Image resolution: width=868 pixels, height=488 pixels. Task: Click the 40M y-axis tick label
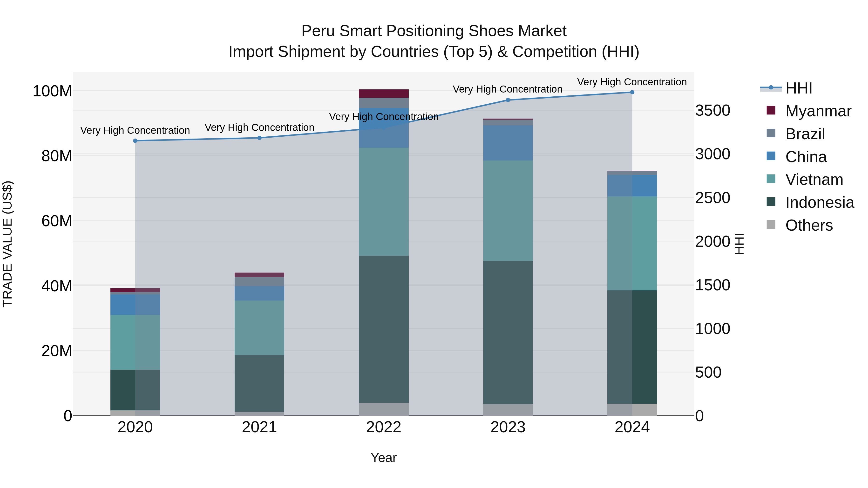(x=57, y=286)
